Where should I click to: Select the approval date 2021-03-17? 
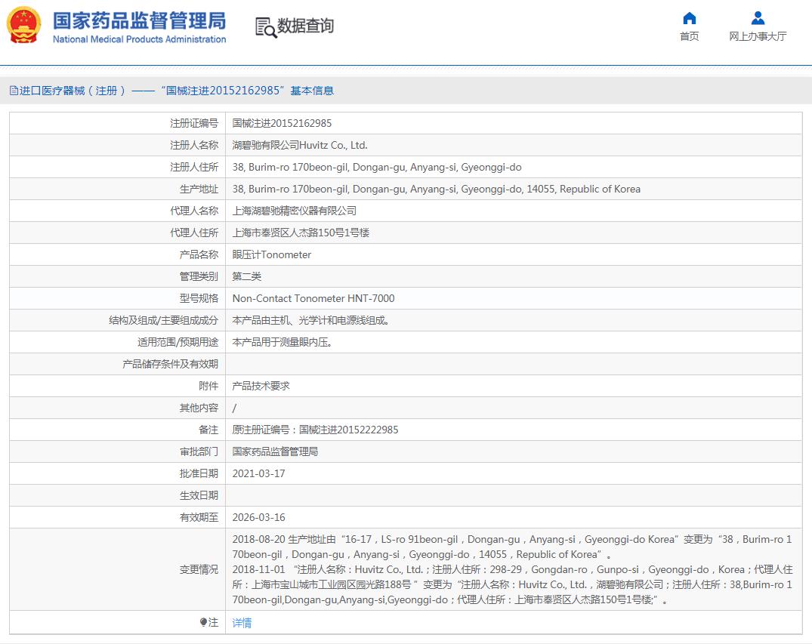258,473
